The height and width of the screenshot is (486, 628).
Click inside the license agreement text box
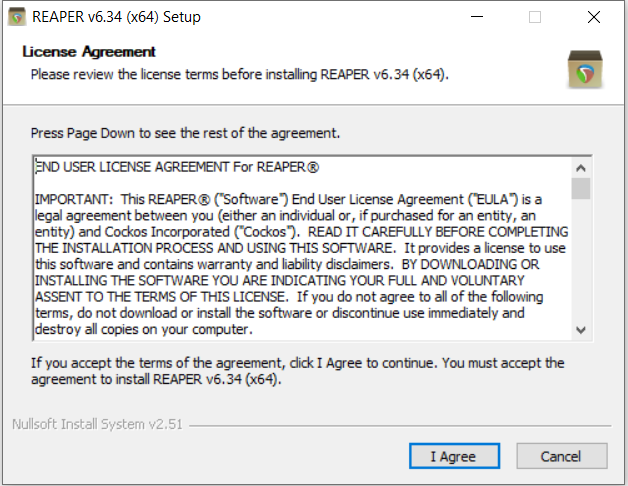303,248
